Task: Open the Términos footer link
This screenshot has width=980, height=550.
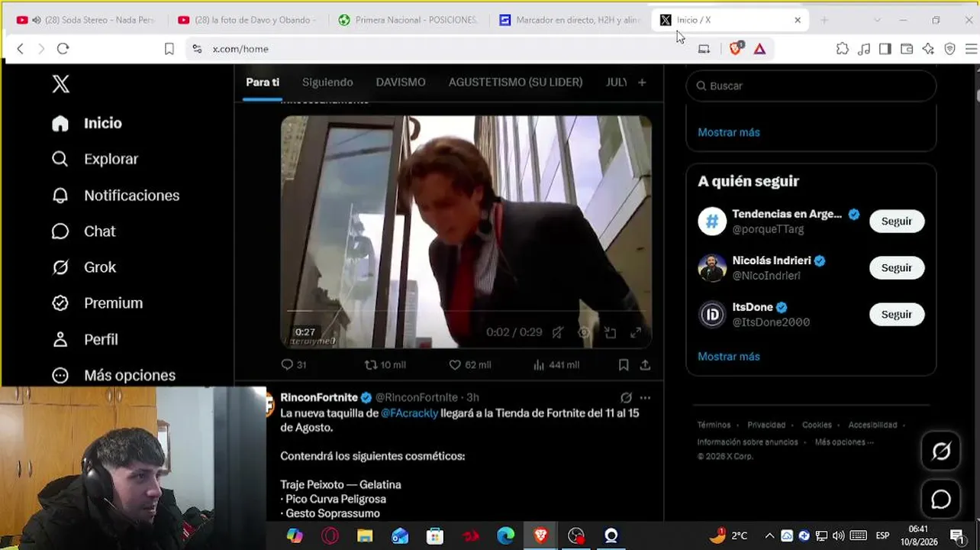Action: click(714, 425)
